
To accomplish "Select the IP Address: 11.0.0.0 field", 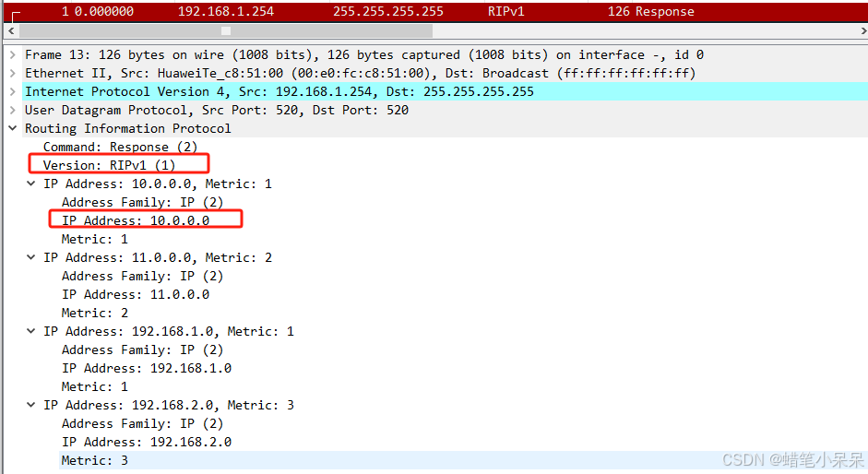I will point(136,294).
